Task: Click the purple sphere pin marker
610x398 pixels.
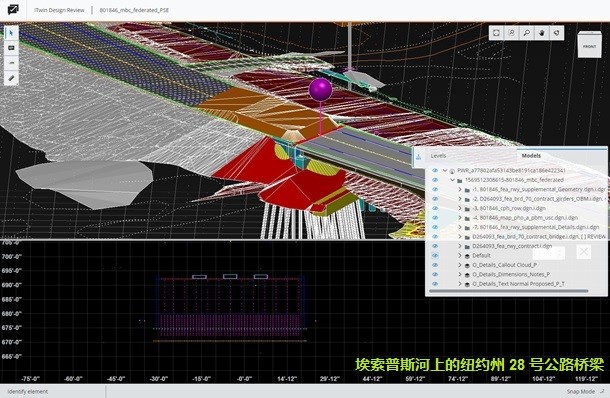Action: [x=321, y=89]
